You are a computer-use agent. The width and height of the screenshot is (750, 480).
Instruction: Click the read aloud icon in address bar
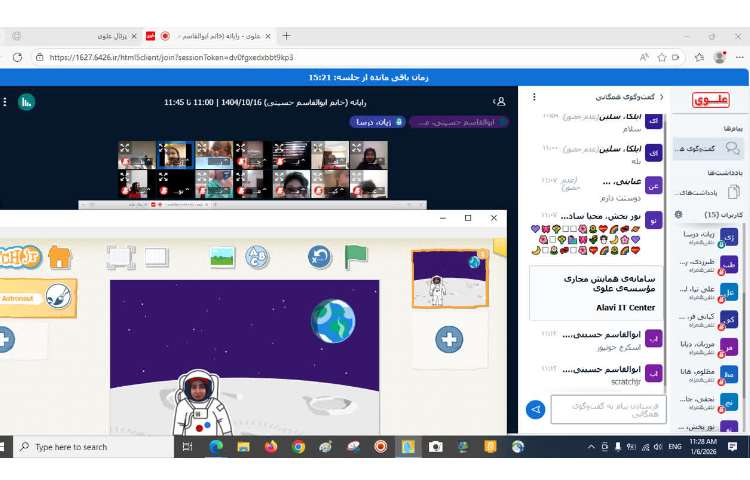click(644, 57)
